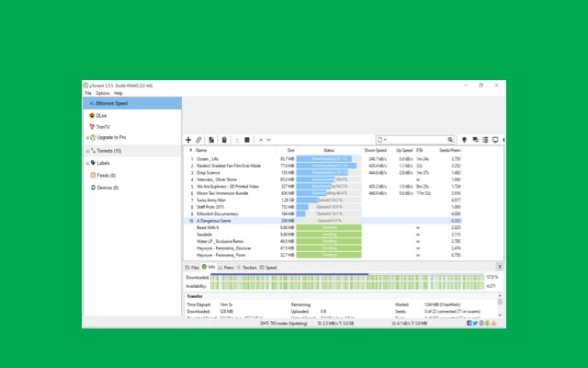This screenshot has width=588, height=368.
Task: Click the Create New Torrent document icon
Action: 211,140
